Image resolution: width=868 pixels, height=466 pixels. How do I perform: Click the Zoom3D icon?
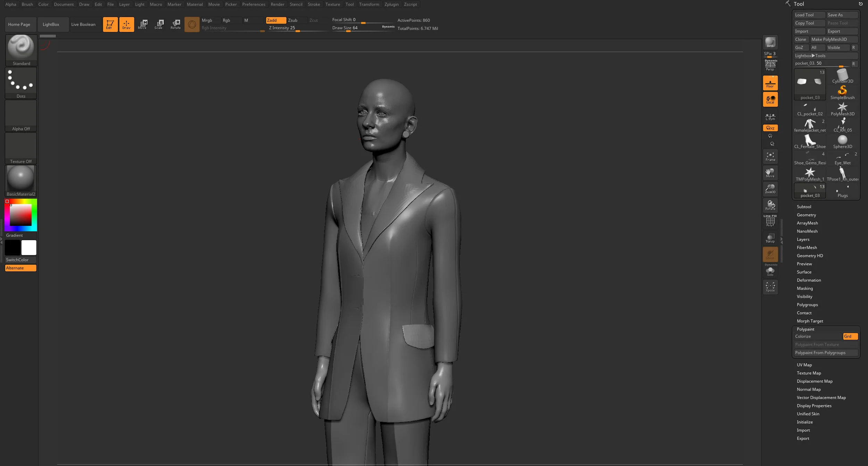click(x=770, y=189)
